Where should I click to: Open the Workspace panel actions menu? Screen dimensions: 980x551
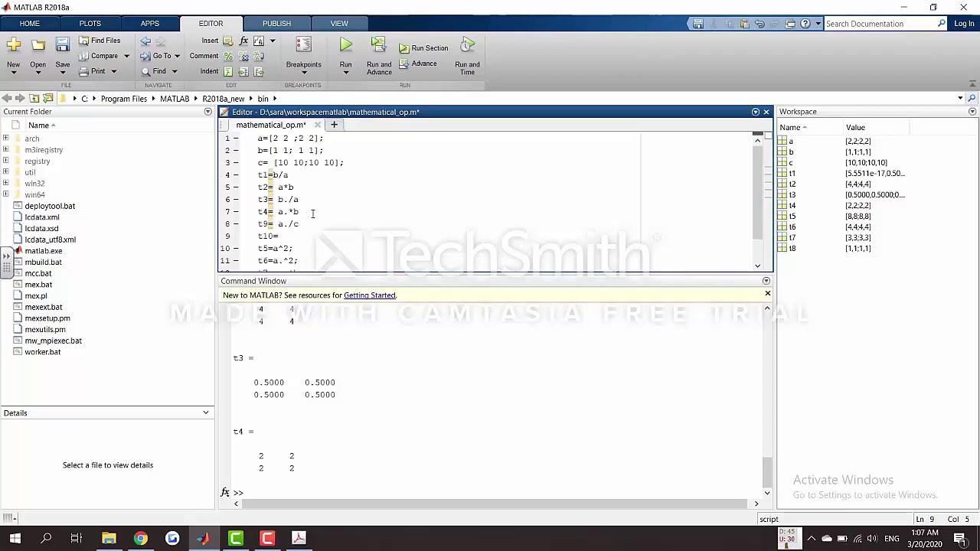click(x=972, y=112)
